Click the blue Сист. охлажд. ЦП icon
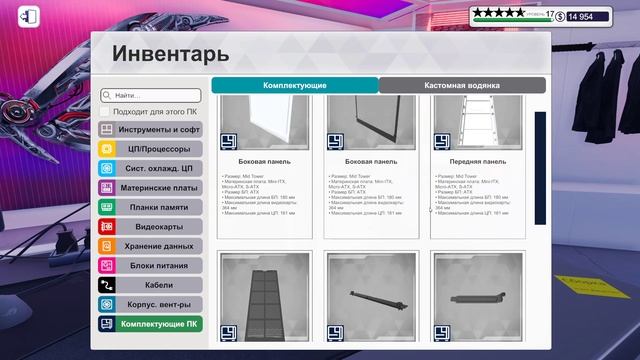This screenshot has height=360, width=640. (107, 168)
